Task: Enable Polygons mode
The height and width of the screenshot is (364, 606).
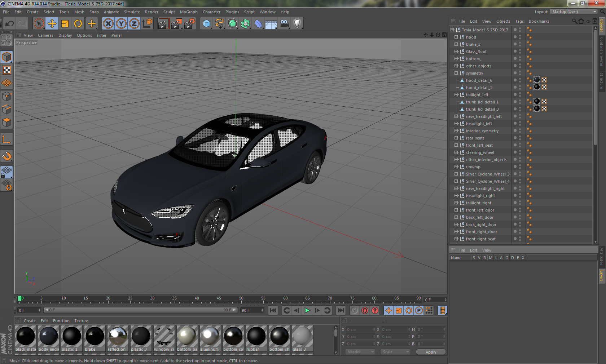Action: click(6, 123)
